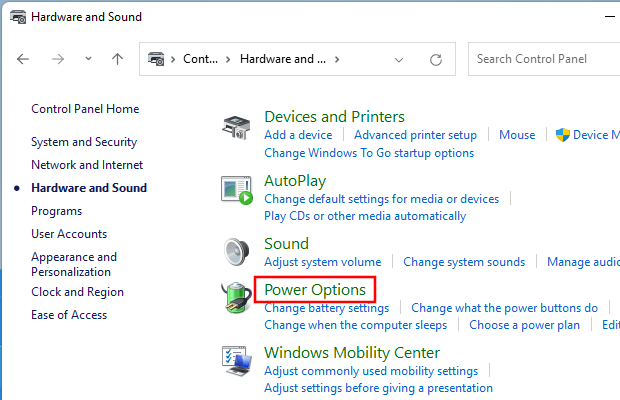This screenshot has width=620, height=400.
Task: Expand the address bar history dropdown
Action: click(399, 60)
